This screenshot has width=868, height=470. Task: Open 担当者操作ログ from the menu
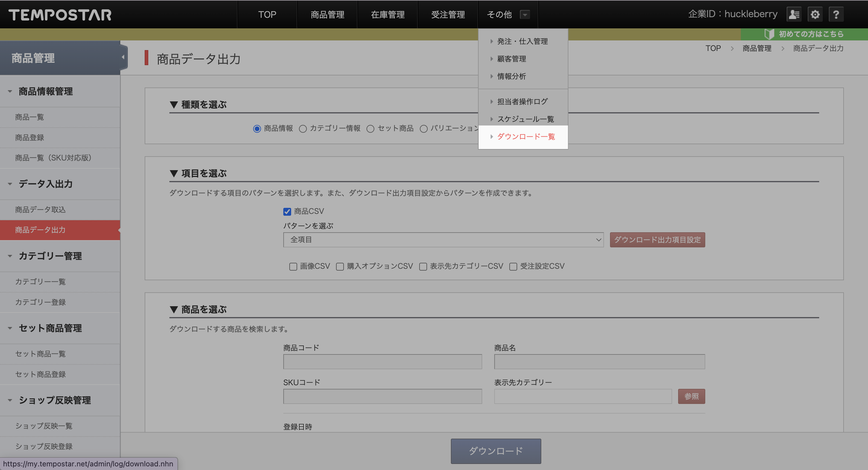coord(522,101)
